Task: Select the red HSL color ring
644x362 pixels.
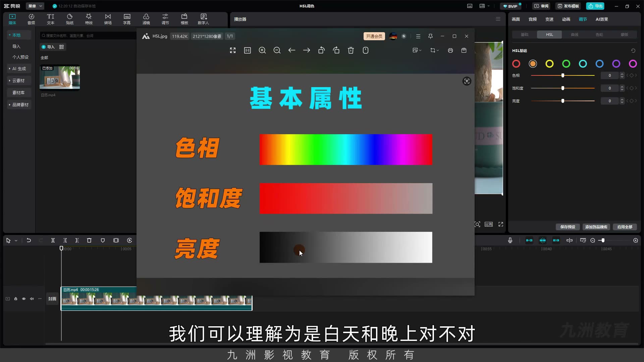Action: tap(516, 64)
